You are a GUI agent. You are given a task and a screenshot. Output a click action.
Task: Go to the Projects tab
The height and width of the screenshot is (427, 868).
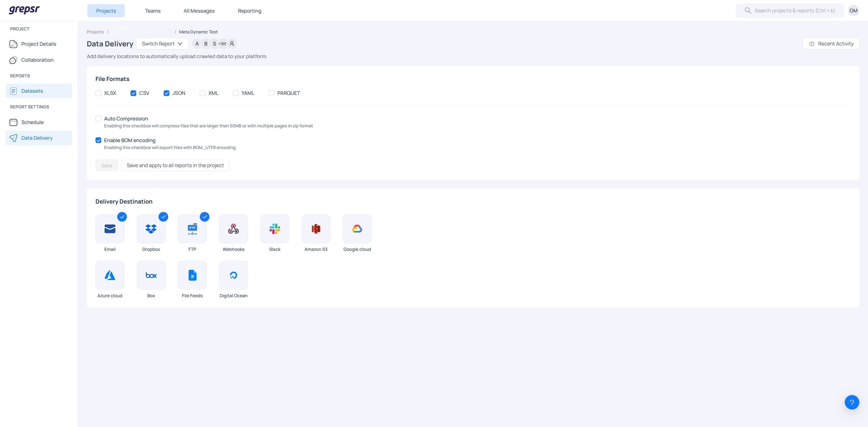click(x=106, y=11)
